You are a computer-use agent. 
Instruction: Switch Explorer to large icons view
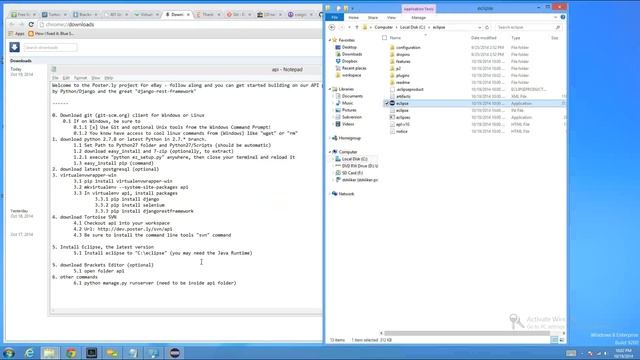click(x=562, y=340)
